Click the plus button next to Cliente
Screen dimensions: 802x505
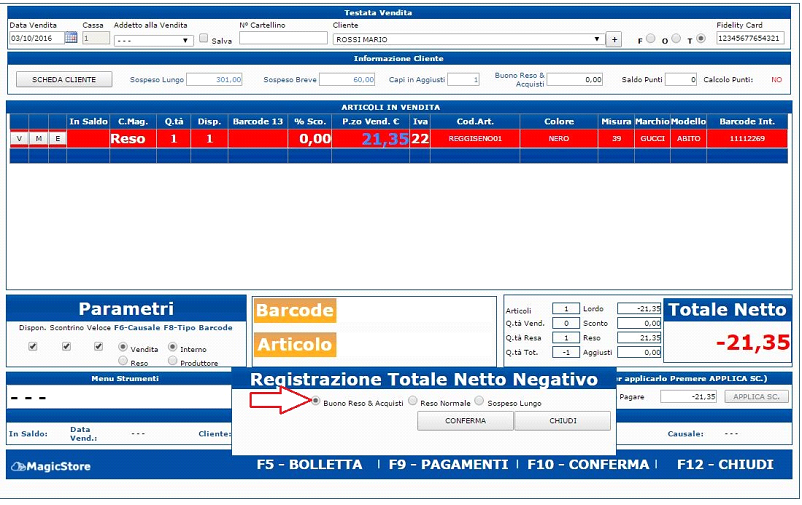point(614,39)
